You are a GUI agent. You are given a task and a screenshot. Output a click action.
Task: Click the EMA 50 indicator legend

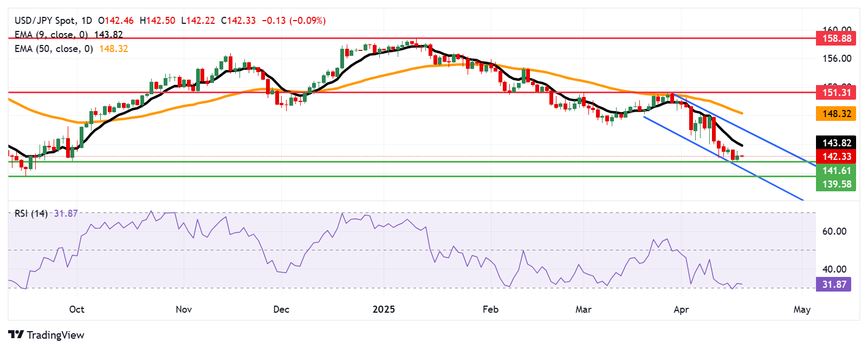tap(70, 49)
